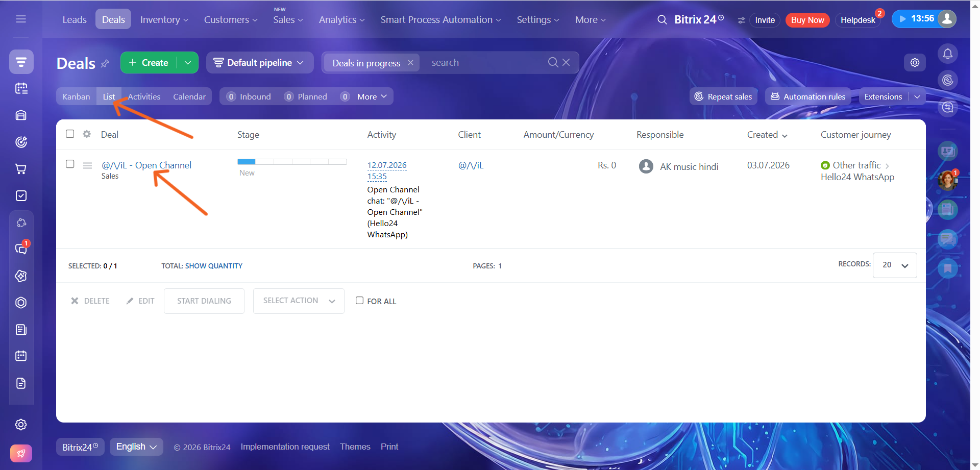Open notifications bell icon

tap(948, 54)
